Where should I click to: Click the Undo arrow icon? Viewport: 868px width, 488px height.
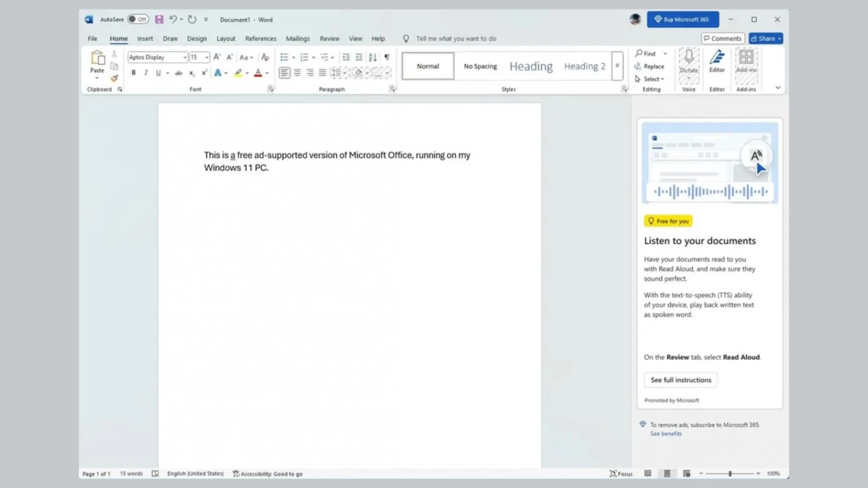173,19
